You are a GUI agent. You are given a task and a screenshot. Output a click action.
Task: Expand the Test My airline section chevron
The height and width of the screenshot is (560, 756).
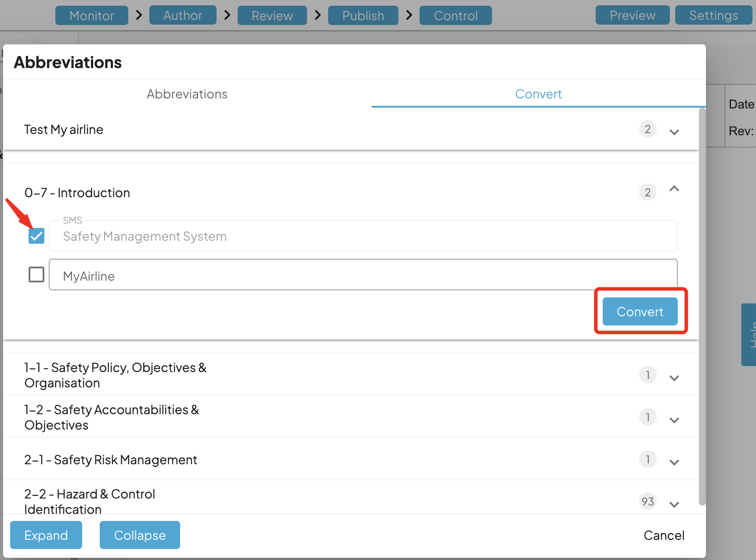tap(674, 132)
